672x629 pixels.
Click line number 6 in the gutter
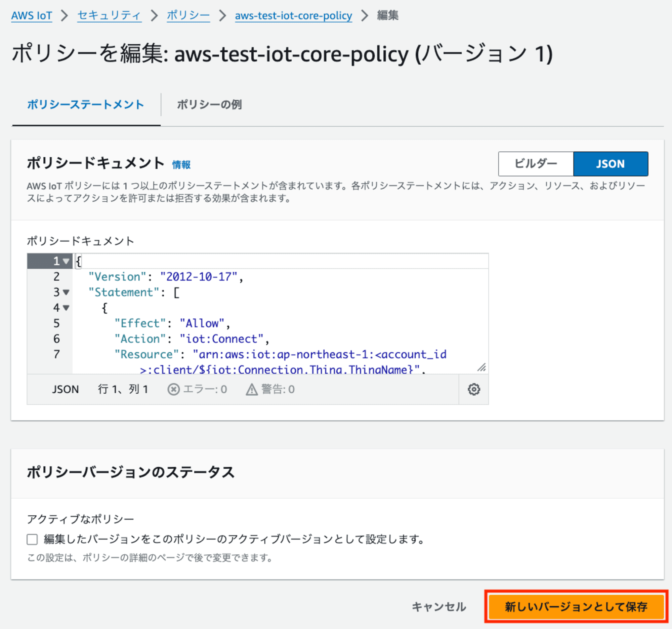(56, 339)
